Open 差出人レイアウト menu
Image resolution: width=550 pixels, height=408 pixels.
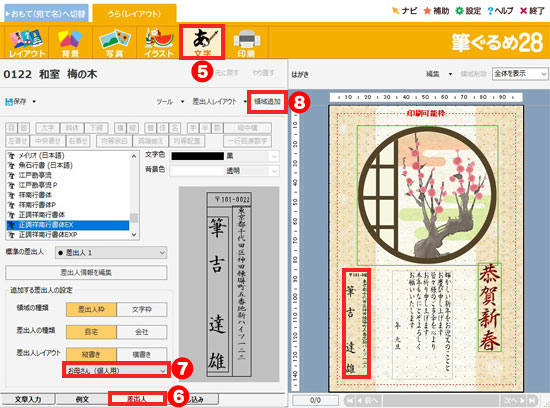219,102
